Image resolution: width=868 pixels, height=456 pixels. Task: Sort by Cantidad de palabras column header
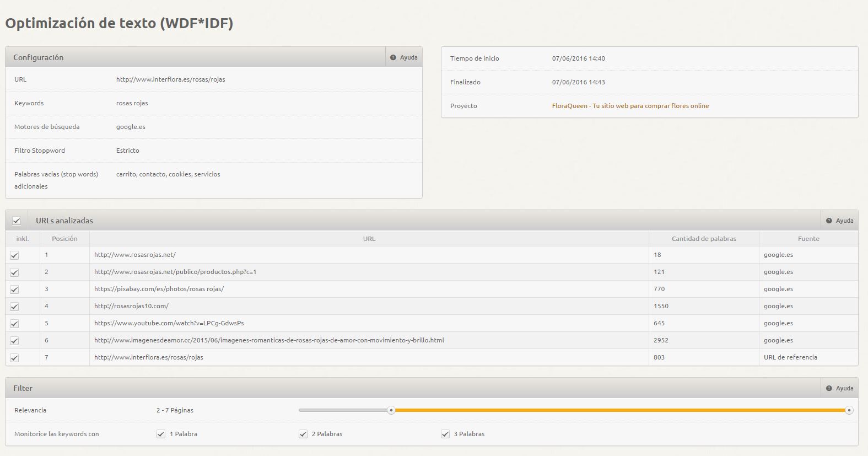(704, 239)
